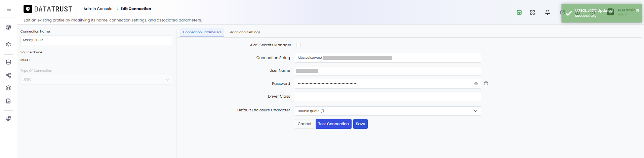Image resolution: width=644 pixels, height=158 pixels.
Task: Enable the AWS Secrets Manager checkbox
Action: (x=298, y=45)
